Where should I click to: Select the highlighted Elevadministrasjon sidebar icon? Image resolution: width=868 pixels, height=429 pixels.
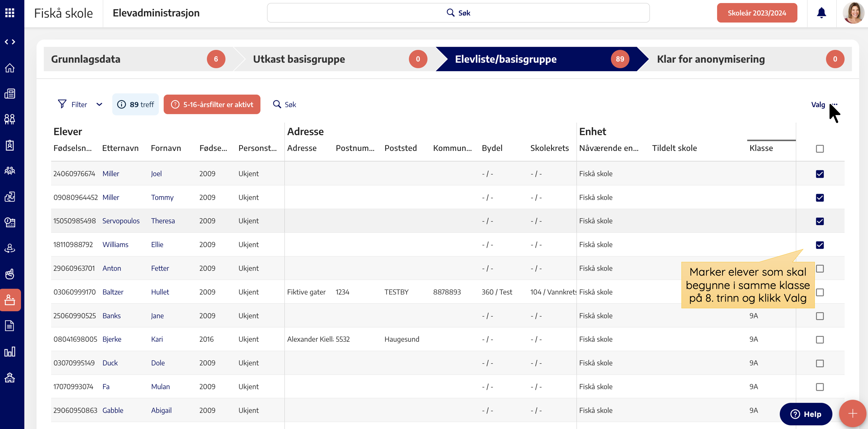click(x=10, y=300)
